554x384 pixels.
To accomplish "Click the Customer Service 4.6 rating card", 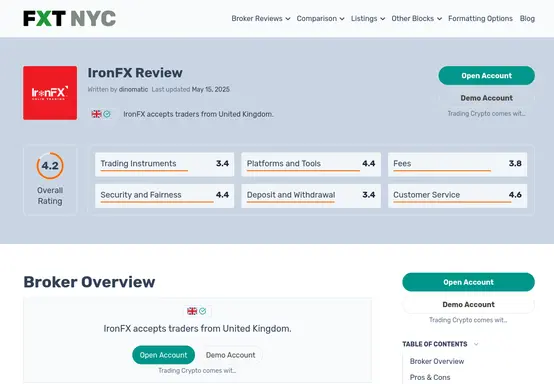I will tap(458, 196).
